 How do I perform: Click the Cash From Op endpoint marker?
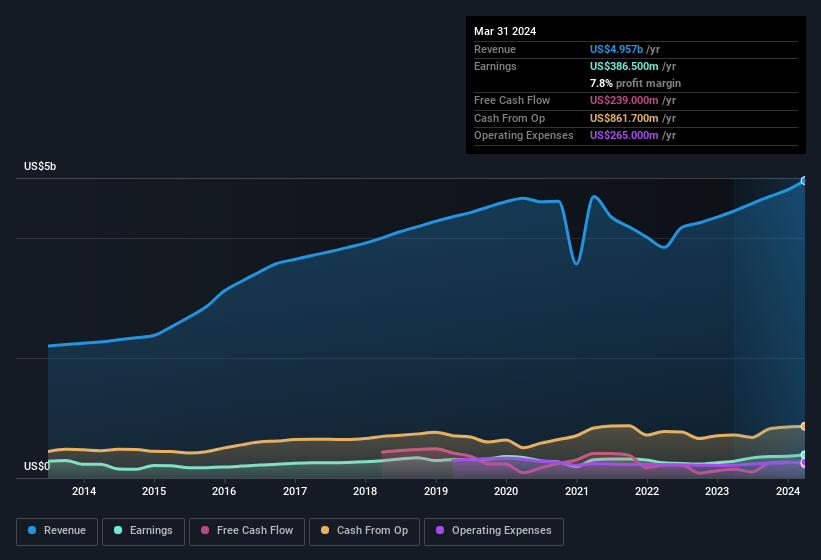804,427
